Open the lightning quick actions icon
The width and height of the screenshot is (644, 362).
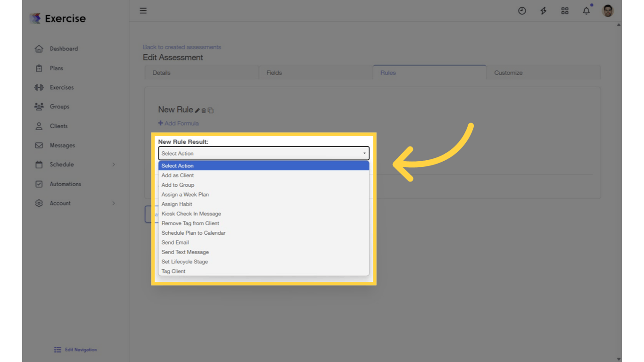543,10
